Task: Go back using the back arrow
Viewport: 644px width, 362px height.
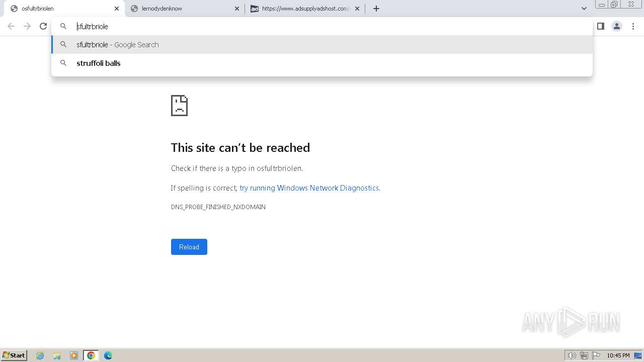Action: [11, 26]
